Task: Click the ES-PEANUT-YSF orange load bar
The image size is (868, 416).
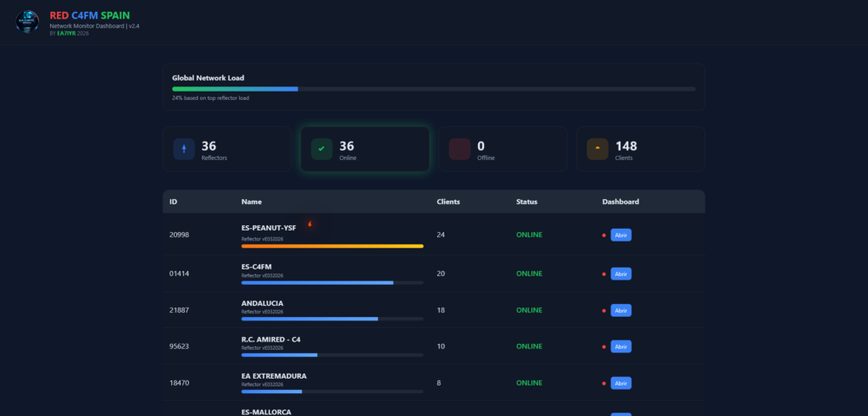Action: point(331,246)
